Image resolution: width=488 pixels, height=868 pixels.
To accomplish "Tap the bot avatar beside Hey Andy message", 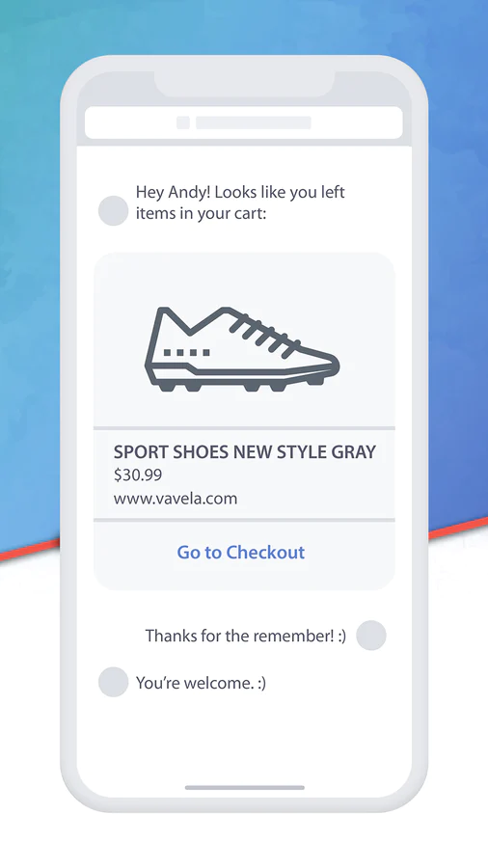I will point(114,211).
